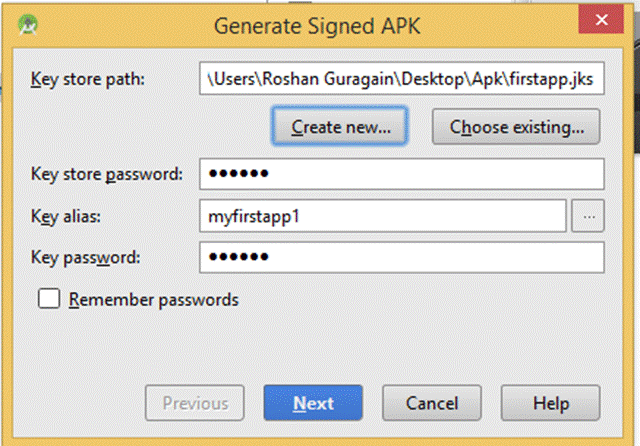Click the Remember passwords label text
This screenshot has width=640, height=446.
point(154,299)
